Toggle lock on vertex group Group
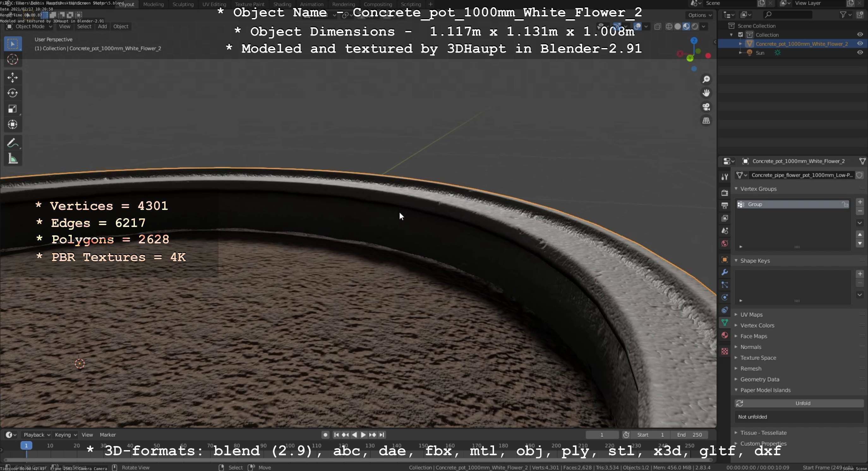The height and width of the screenshot is (471, 868). [x=845, y=204]
